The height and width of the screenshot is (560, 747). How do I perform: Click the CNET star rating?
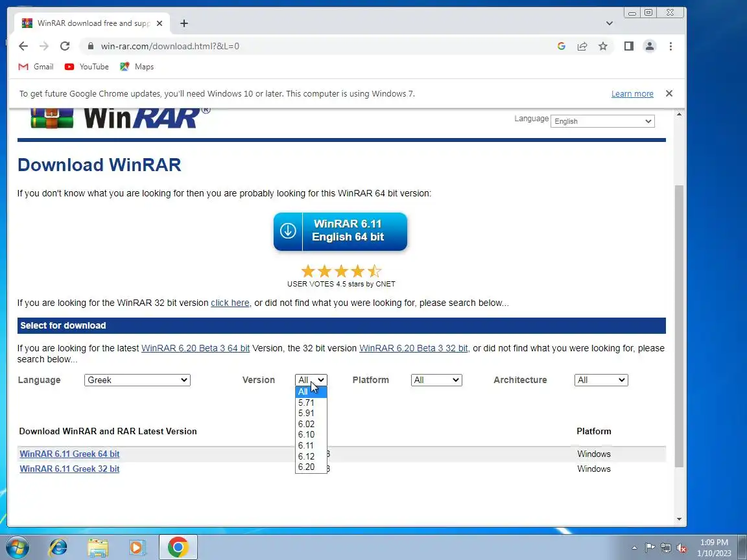pyautogui.click(x=341, y=271)
